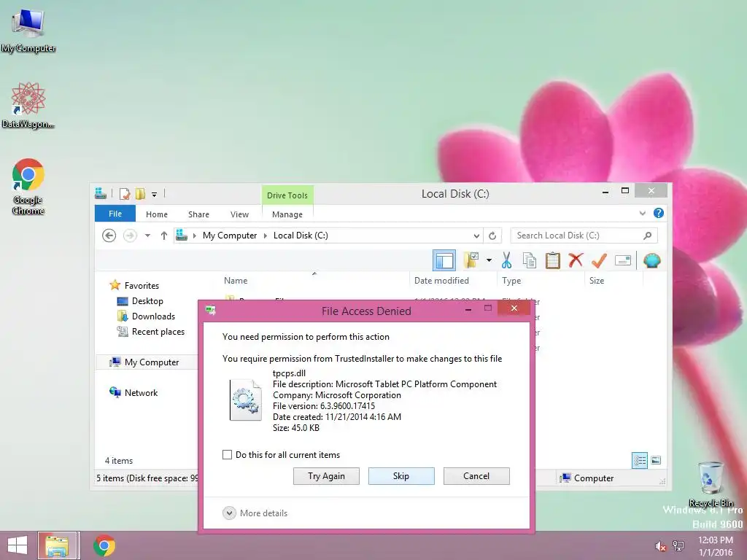Sort by Date modified column header

point(441,281)
